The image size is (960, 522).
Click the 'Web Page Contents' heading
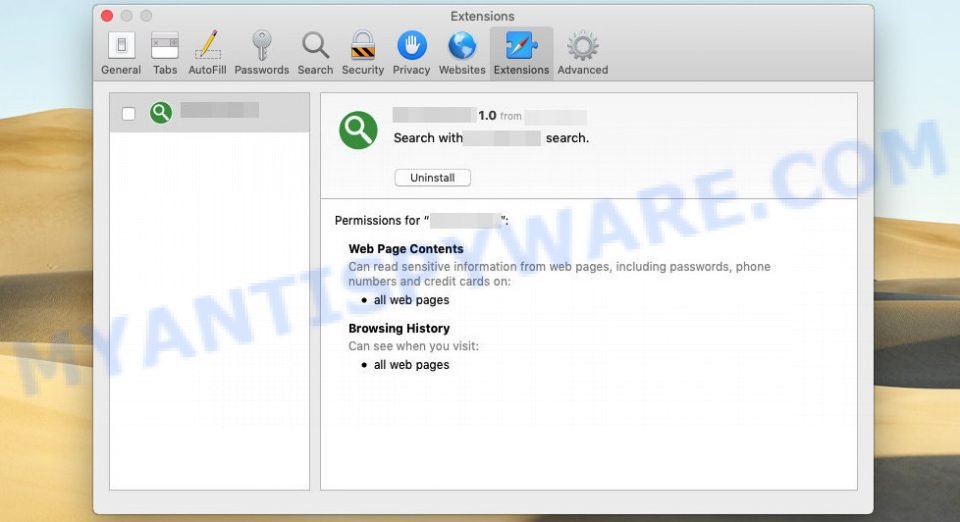[405, 248]
